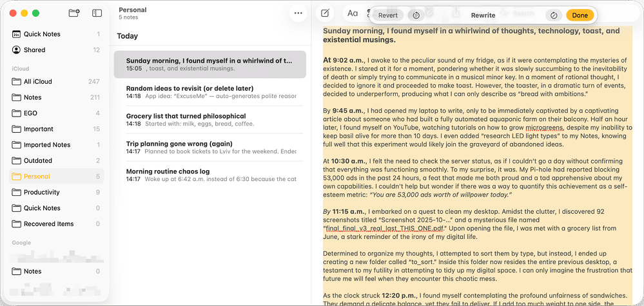The height and width of the screenshot is (306, 644).
Task: Open the EGO folder
Action: [x=30, y=113]
